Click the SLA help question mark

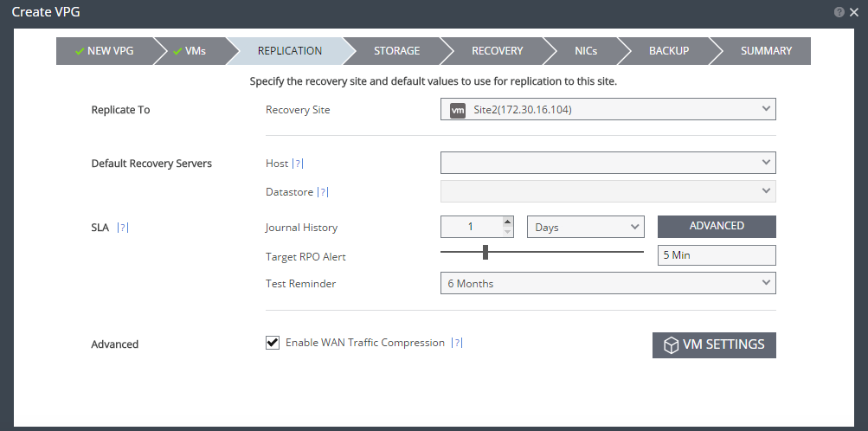[122, 228]
